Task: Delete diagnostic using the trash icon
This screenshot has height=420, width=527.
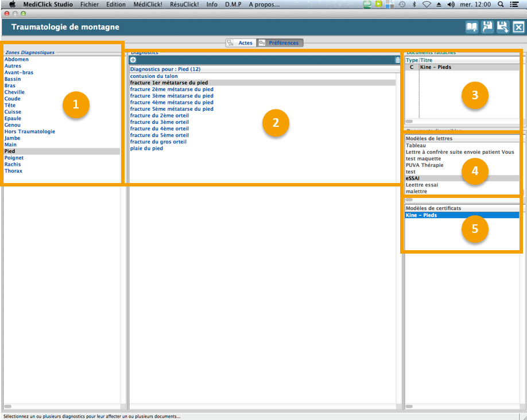Action: (x=397, y=60)
